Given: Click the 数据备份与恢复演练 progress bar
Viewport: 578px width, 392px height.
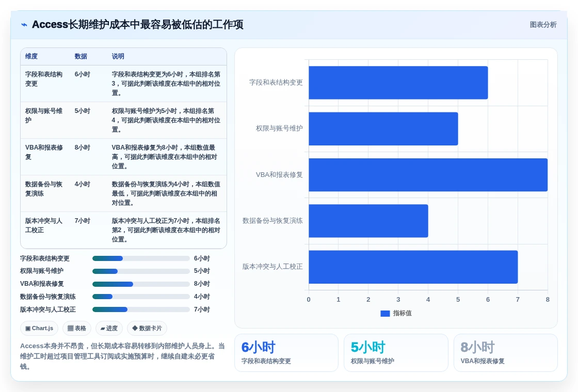Looking at the screenshot, I should tap(141, 297).
